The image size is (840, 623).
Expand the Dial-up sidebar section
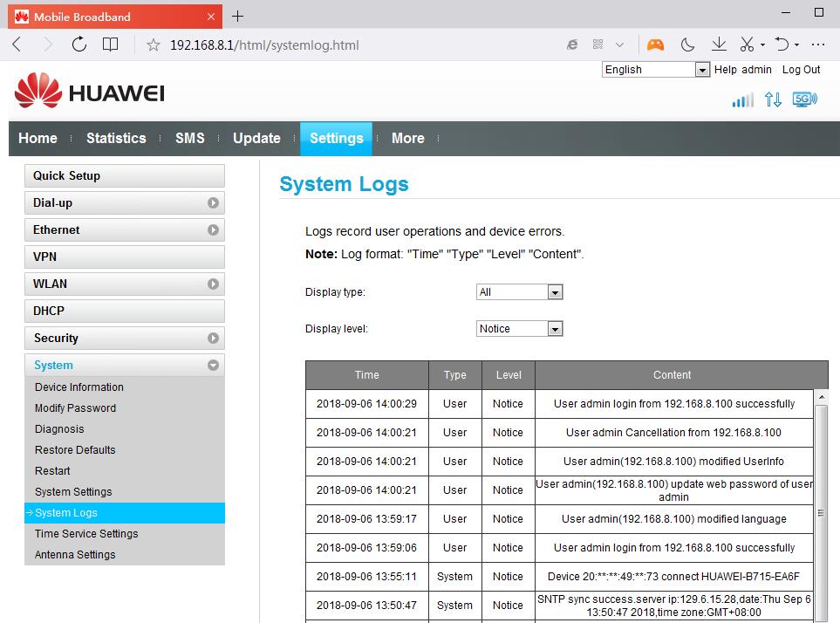click(124, 203)
